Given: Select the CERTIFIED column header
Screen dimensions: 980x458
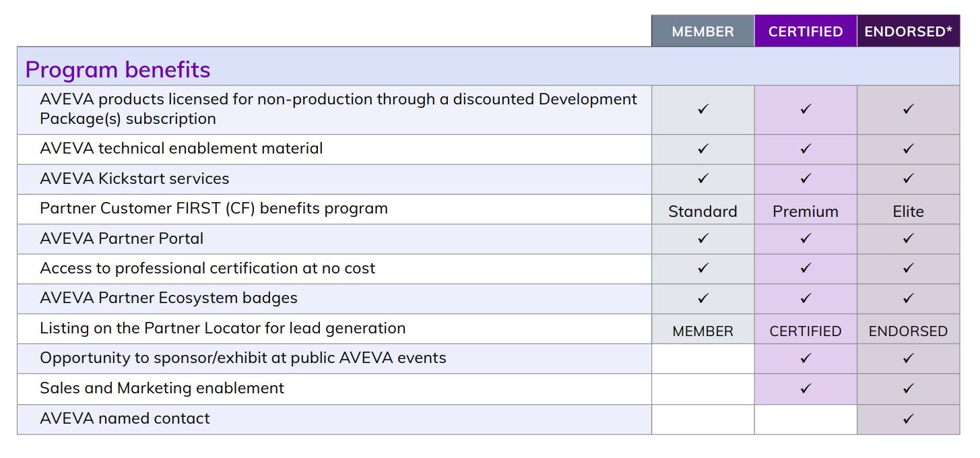Looking at the screenshot, I should point(805,32).
